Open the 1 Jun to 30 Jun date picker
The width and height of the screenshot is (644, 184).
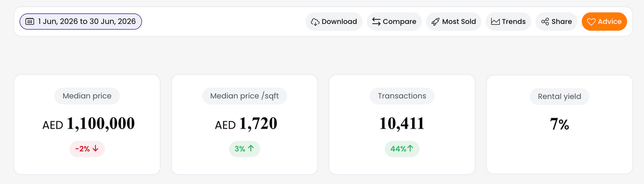80,22
